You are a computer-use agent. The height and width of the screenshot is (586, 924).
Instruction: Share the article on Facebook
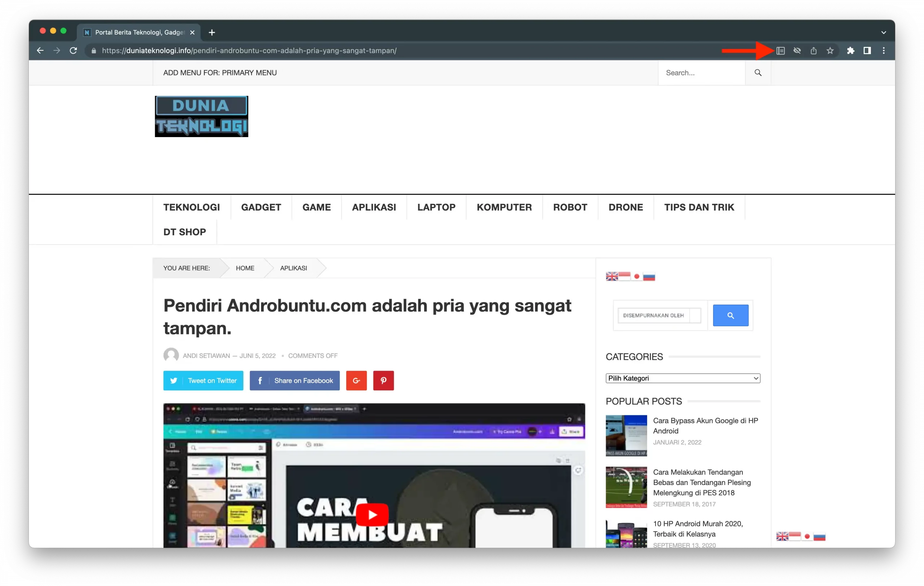(x=294, y=380)
